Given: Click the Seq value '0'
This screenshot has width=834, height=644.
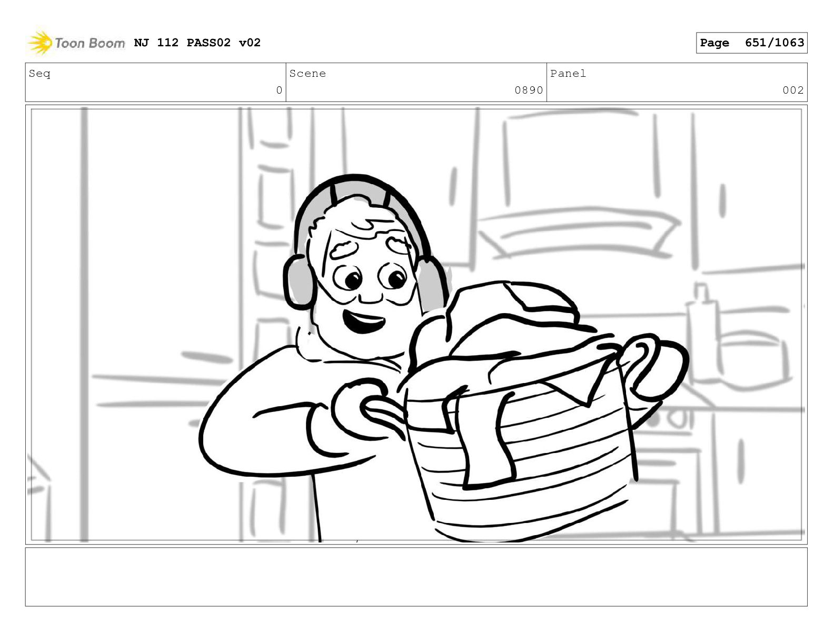Looking at the screenshot, I should click(x=279, y=90).
